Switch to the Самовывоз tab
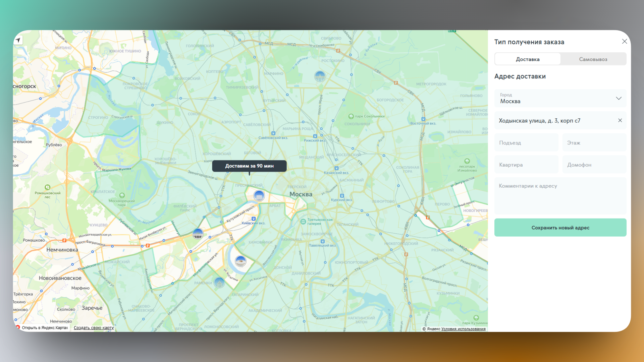 (593, 59)
